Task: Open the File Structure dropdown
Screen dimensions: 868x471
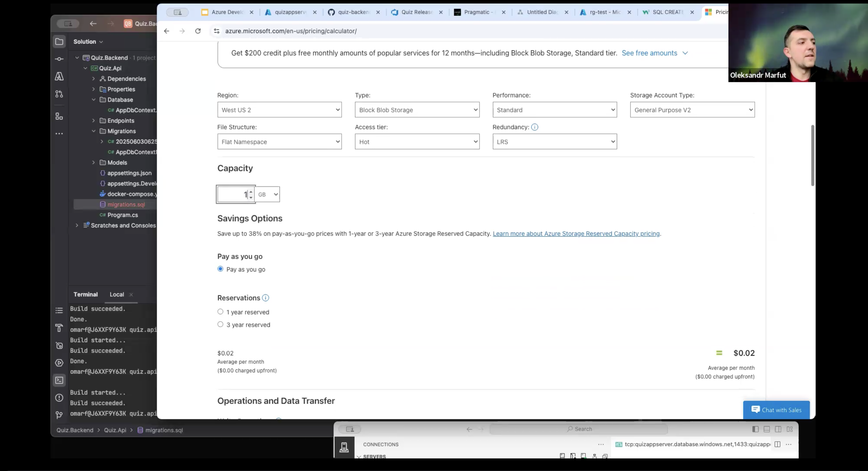Action: coord(280,142)
